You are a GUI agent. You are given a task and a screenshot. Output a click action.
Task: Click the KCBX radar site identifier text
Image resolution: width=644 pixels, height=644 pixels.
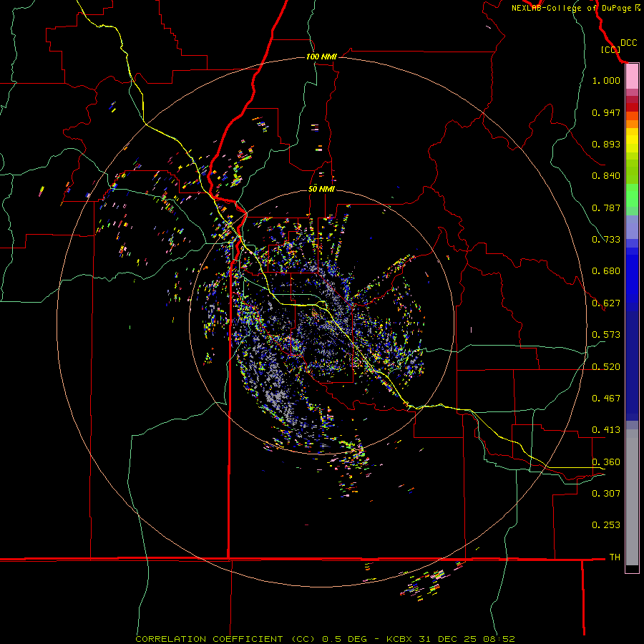coord(399,639)
